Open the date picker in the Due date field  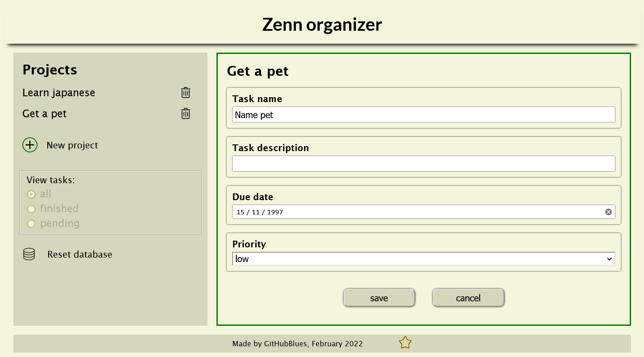click(x=312, y=212)
